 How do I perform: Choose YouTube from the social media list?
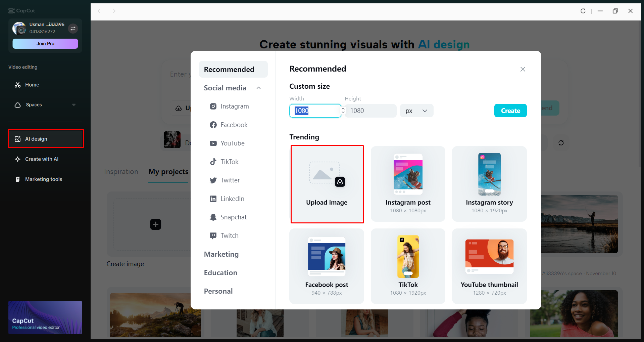click(232, 143)
